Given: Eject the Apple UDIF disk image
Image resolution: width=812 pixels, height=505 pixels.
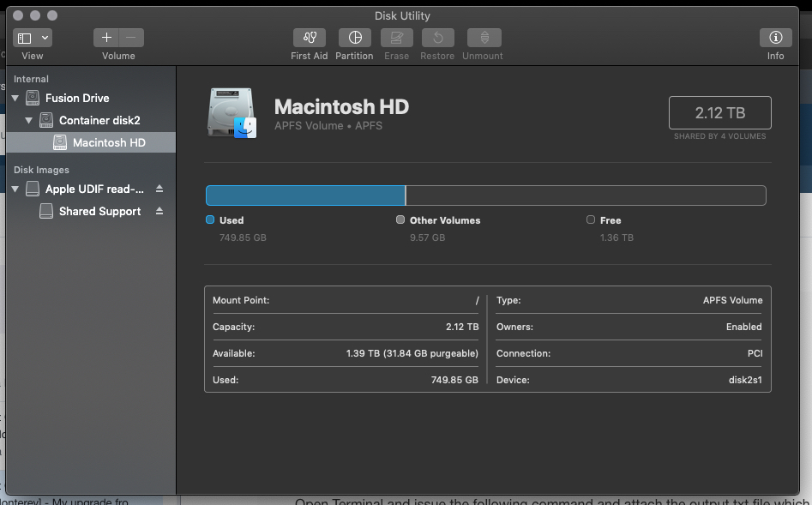Looking at the screenshot, I should pos(159,189).
